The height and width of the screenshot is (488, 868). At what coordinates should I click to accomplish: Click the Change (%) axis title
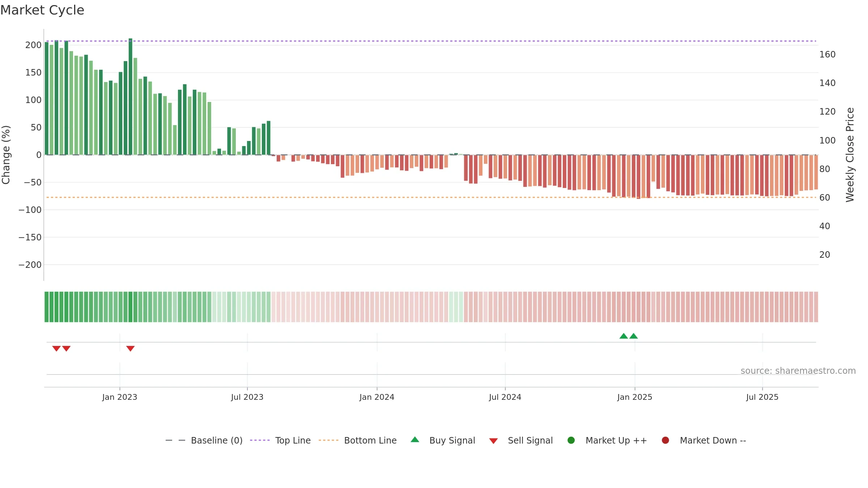click(6, 155)
